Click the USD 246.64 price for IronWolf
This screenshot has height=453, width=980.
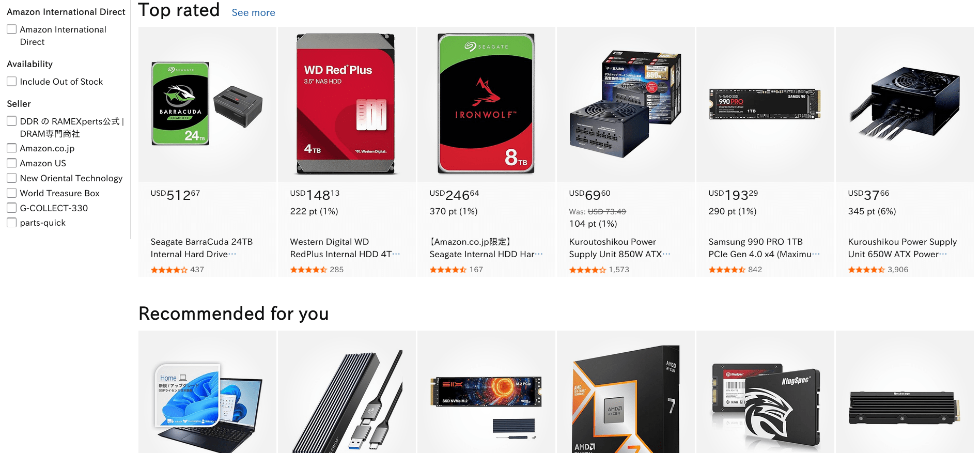pos(454,195)
